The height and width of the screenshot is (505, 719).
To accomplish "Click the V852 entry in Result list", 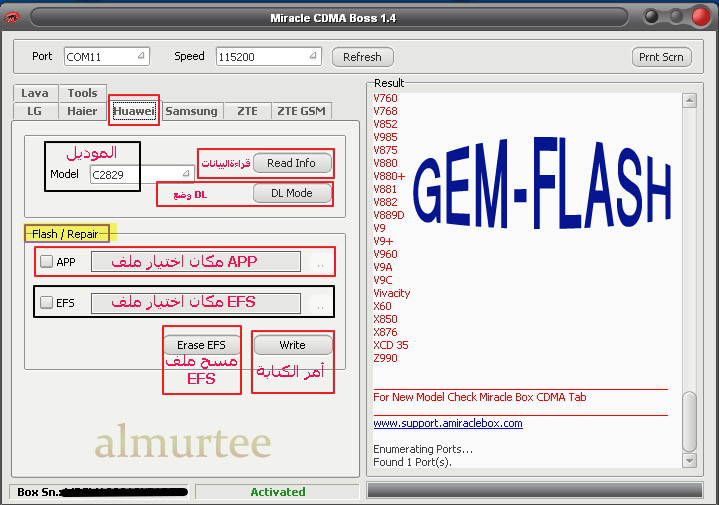I will coord(385,124).
